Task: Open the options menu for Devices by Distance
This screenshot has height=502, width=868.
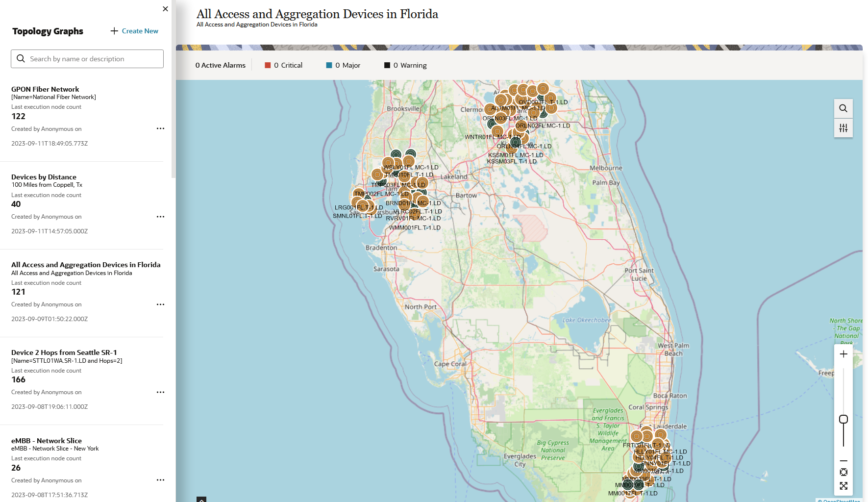Action: 160,216
